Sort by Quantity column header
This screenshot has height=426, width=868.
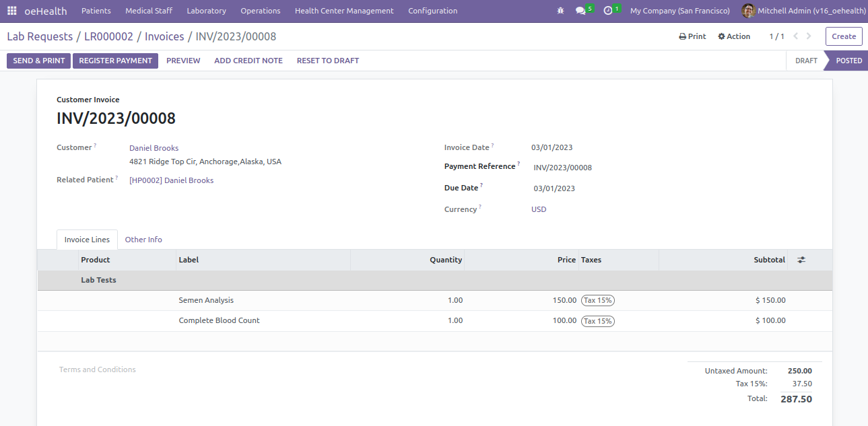click(407, 260)
